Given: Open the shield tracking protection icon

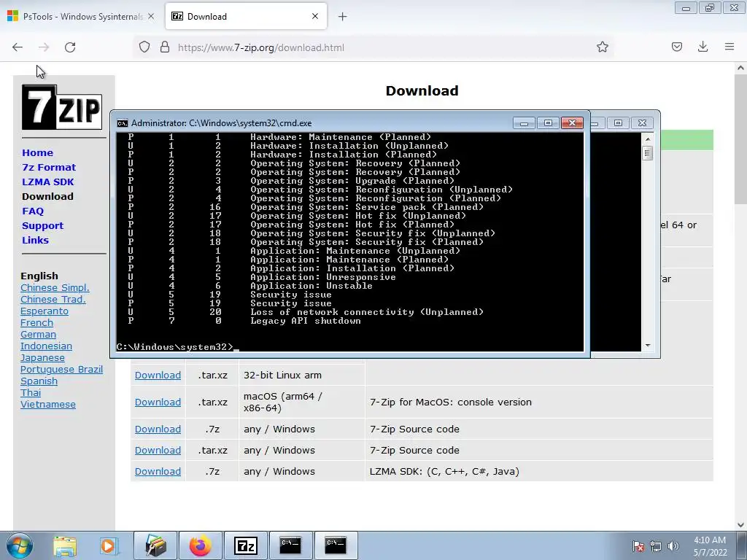Looking at the screenshot, I should (144, 47).
